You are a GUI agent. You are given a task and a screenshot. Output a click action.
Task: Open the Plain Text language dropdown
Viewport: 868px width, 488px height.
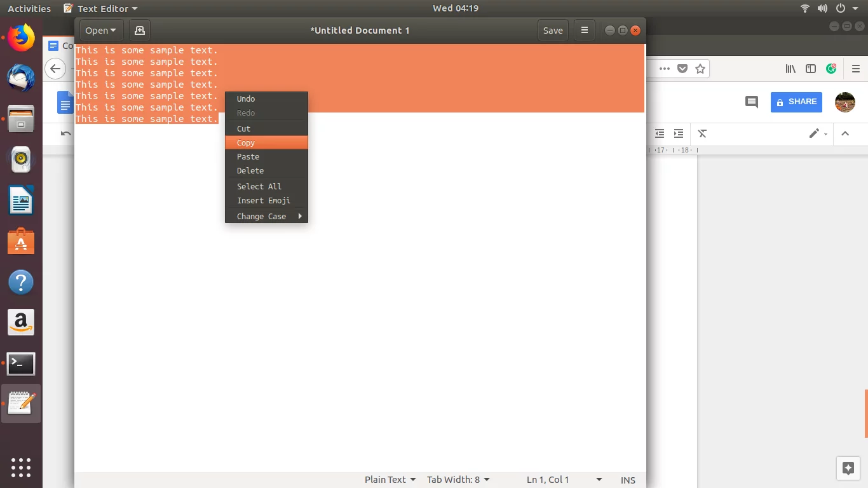point(390,480)
